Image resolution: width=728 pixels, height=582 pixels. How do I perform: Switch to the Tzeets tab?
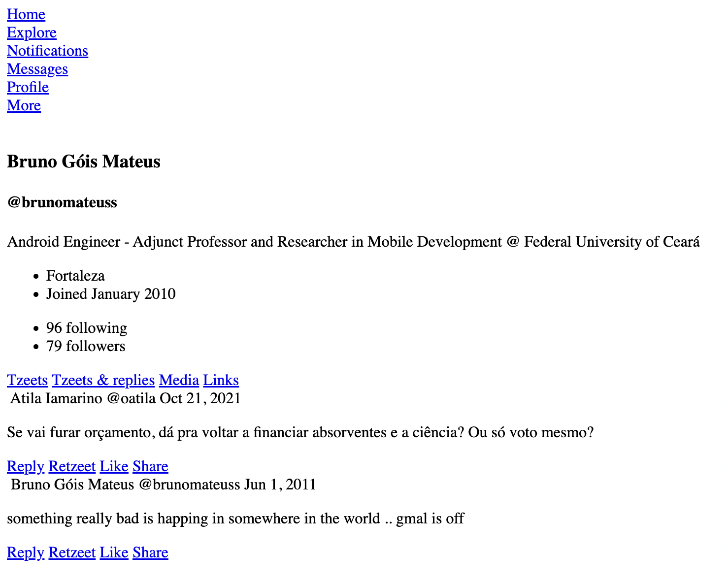(x=27, y=380)
